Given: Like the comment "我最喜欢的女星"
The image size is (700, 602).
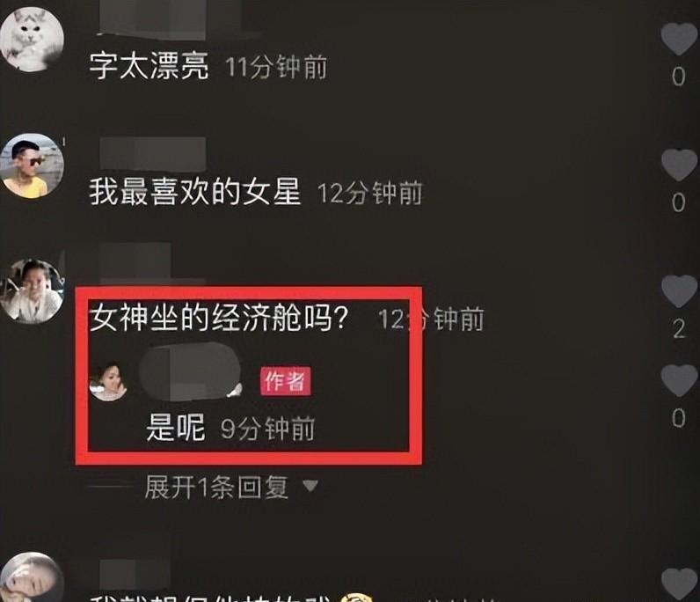Looking at the screenshot, I should click(x=679, y=165).
